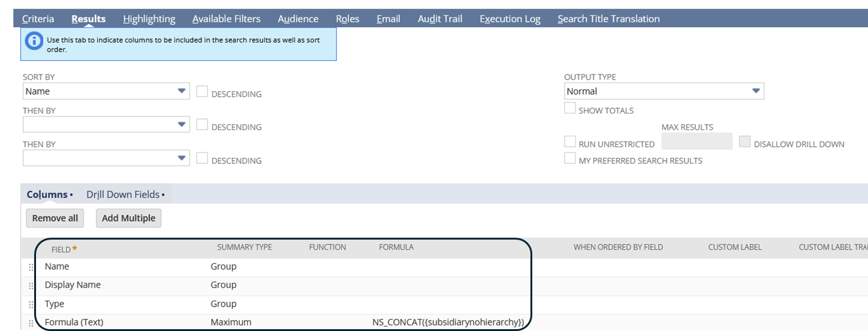Click drag handle icon beside Formula (Text) row
The height and width of the screenshot is (331, 868).
(x=31, y=323)
